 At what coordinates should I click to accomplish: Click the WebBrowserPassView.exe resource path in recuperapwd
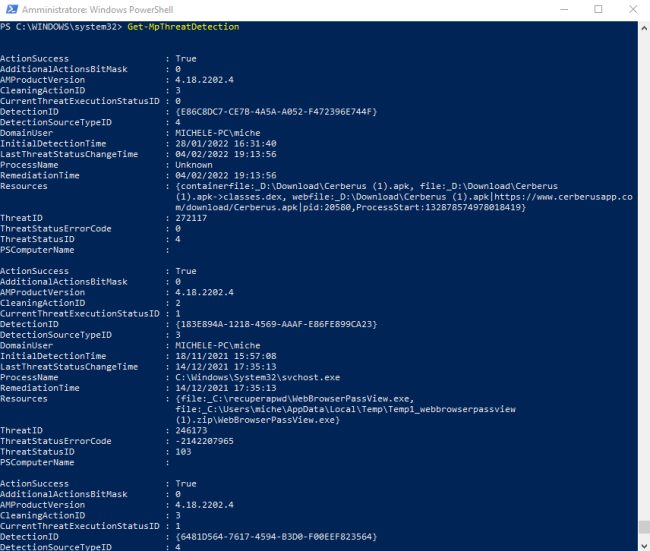coord(295,399)
